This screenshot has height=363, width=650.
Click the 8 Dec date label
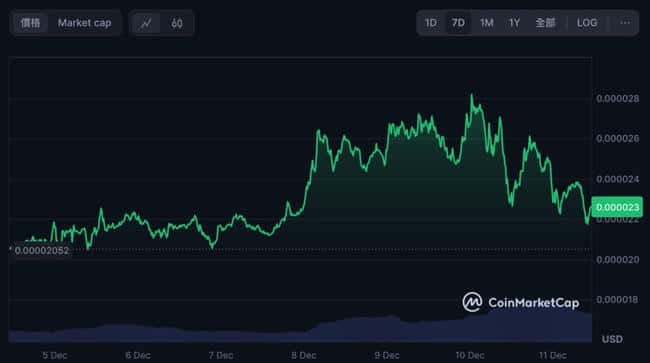304,355
